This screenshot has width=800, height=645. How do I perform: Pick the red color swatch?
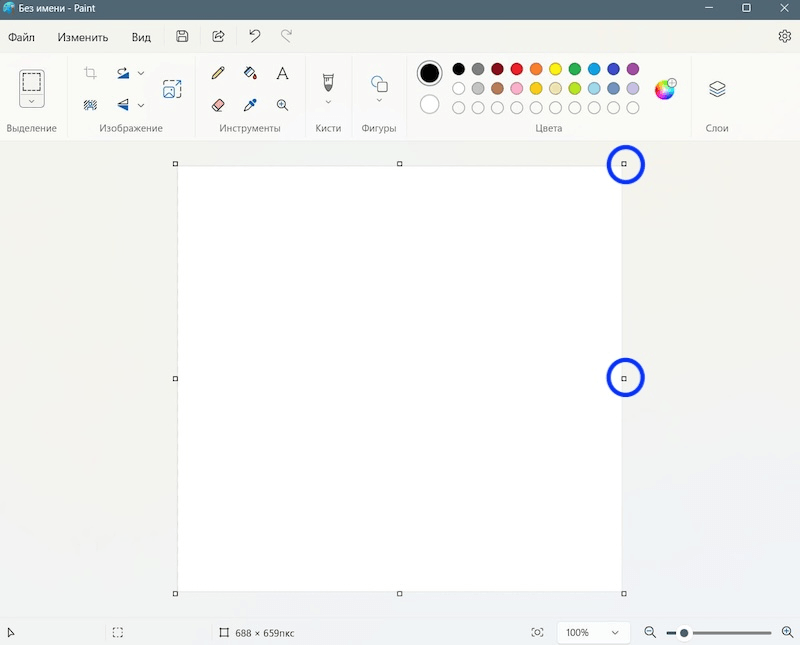pos(517,69)
